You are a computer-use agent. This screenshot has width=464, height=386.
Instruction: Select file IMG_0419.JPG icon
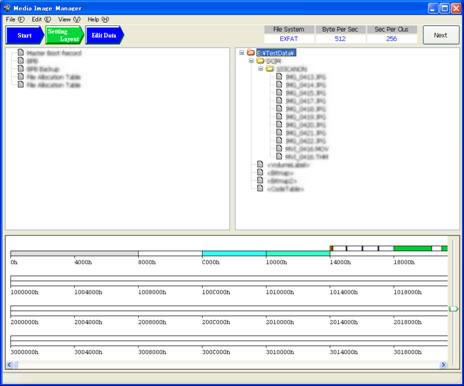pyautogui.click(x=279, y=117)
